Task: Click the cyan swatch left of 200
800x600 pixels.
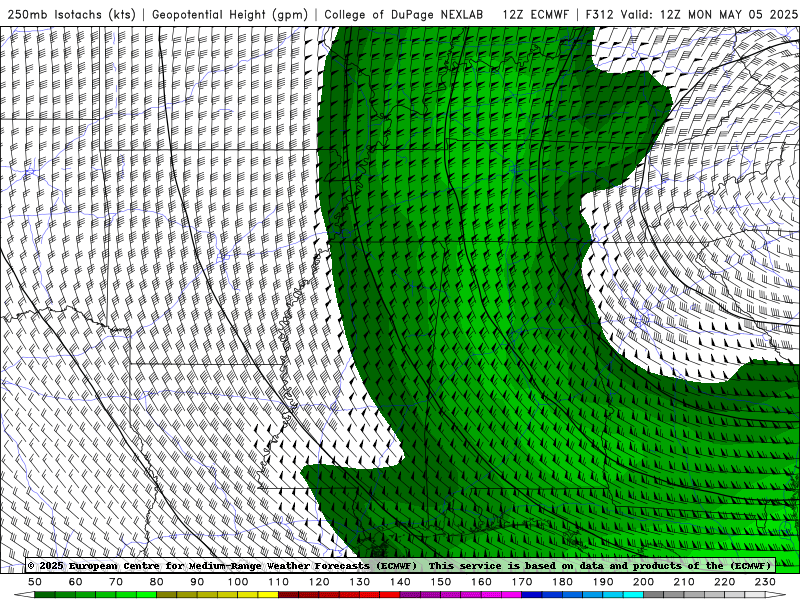Action: coord(633,594)
